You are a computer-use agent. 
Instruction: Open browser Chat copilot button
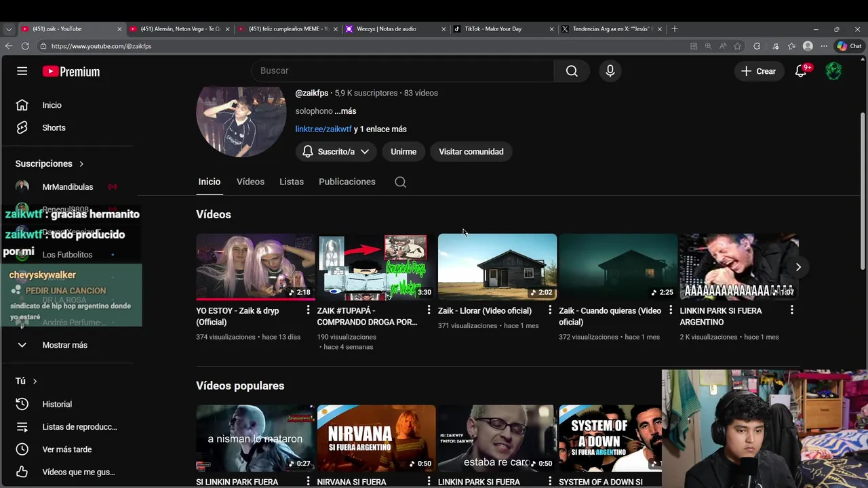tap(849, 46)
